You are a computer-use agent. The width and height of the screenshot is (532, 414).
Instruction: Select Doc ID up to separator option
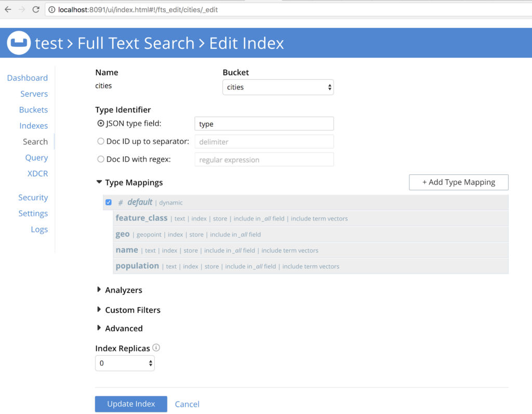tap(101, 141)
